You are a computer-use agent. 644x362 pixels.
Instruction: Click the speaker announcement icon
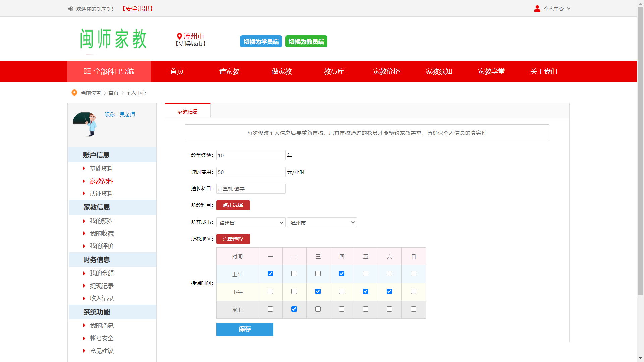[x=70, y=9]
